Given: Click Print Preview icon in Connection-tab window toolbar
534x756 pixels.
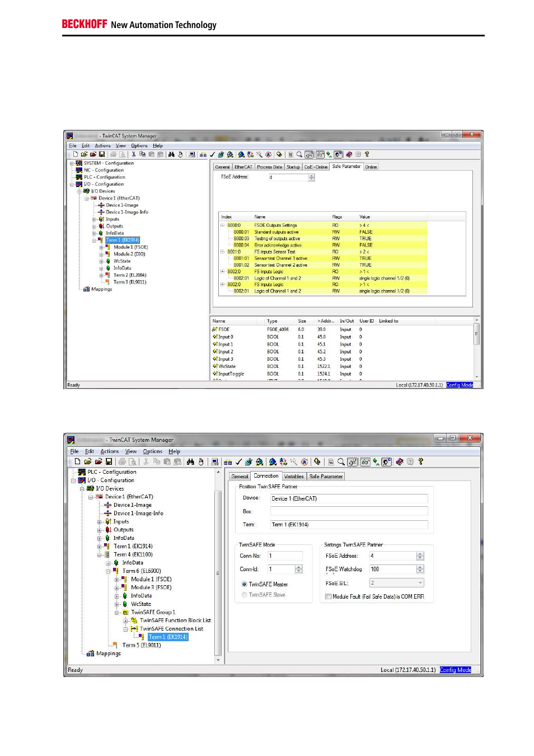Looking at the screenshot, I should [x=132, y=462].
